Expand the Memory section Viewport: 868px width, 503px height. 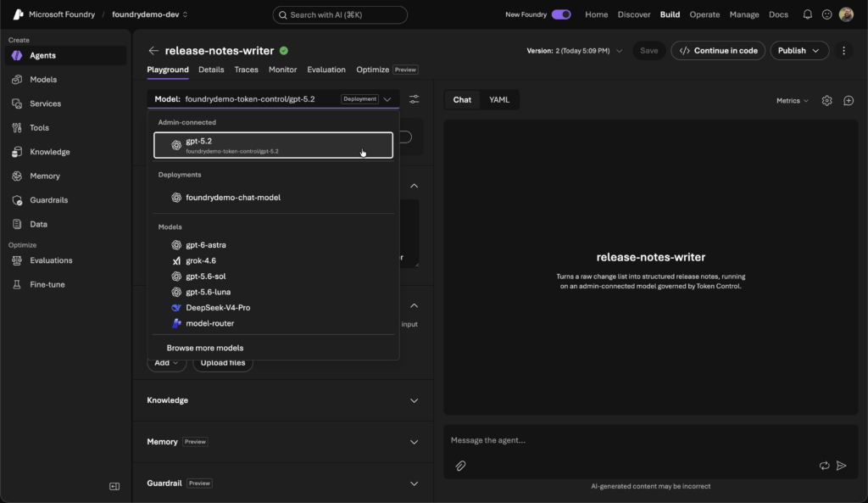[x=282, y=442]
